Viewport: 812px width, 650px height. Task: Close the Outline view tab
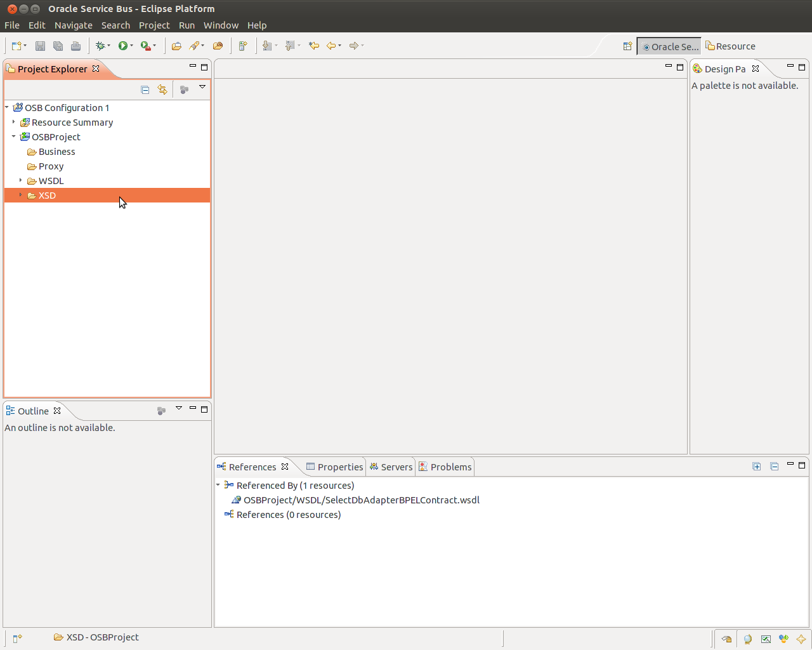pyautogui.click(x=57, y=411)
